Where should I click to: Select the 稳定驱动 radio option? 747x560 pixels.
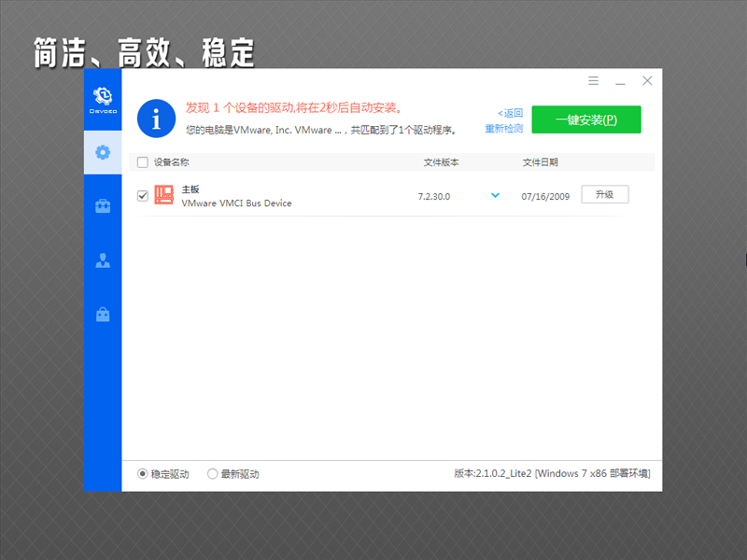143,474
